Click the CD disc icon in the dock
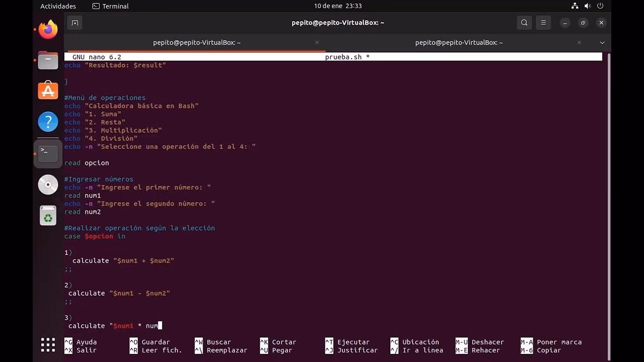This screenshot has height=362, width=644. coord(47,185)
